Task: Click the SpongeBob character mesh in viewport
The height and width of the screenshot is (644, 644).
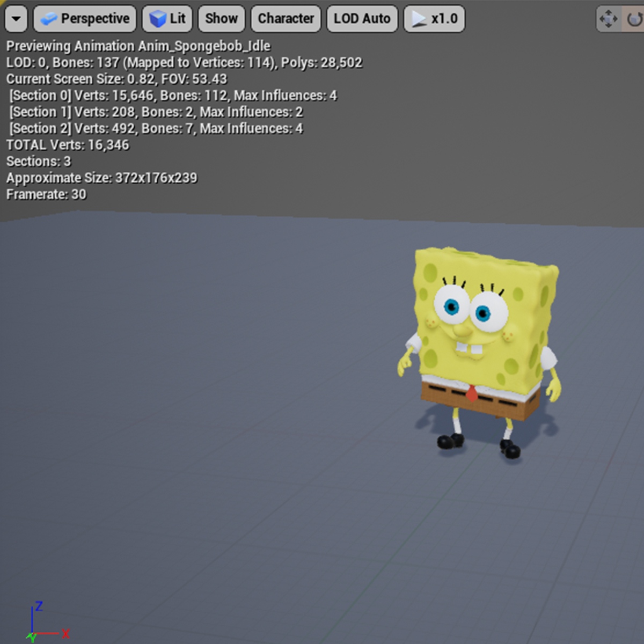Action: click(480, 353)
